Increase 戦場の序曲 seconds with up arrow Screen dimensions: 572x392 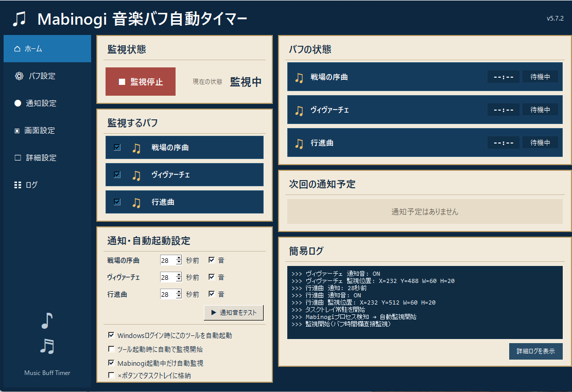point(178,258)
